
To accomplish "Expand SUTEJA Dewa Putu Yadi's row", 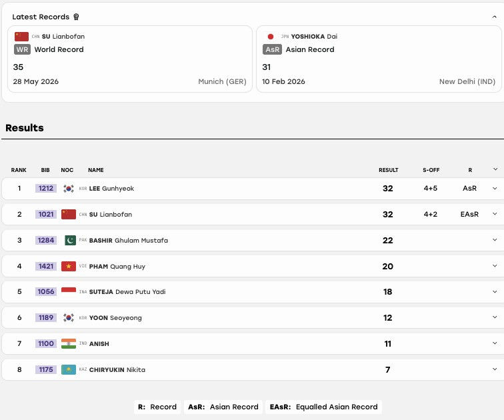I will click(495, 292).
